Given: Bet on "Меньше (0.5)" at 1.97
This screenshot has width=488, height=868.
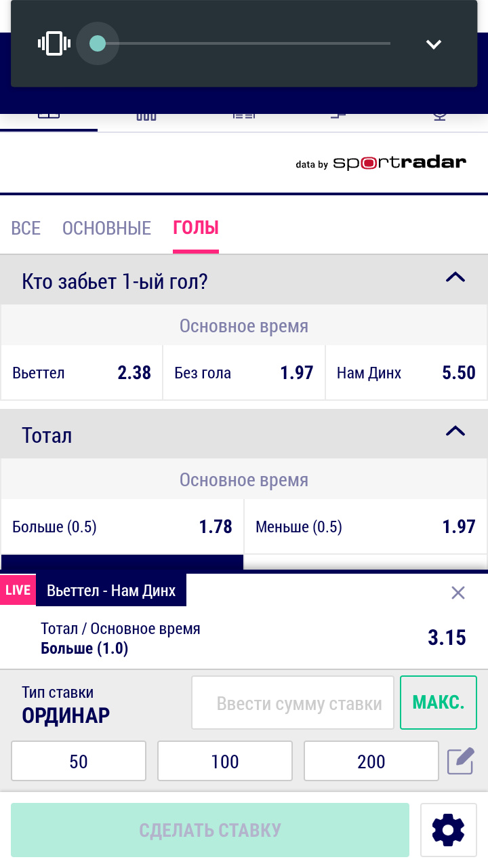Looking at the screenshot, I should click(x=365, y=527).
